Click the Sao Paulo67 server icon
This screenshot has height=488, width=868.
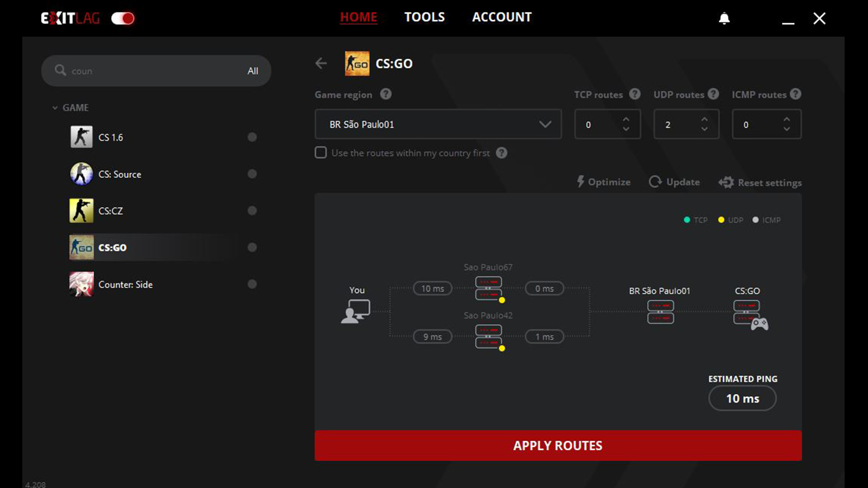pos(488,288)
